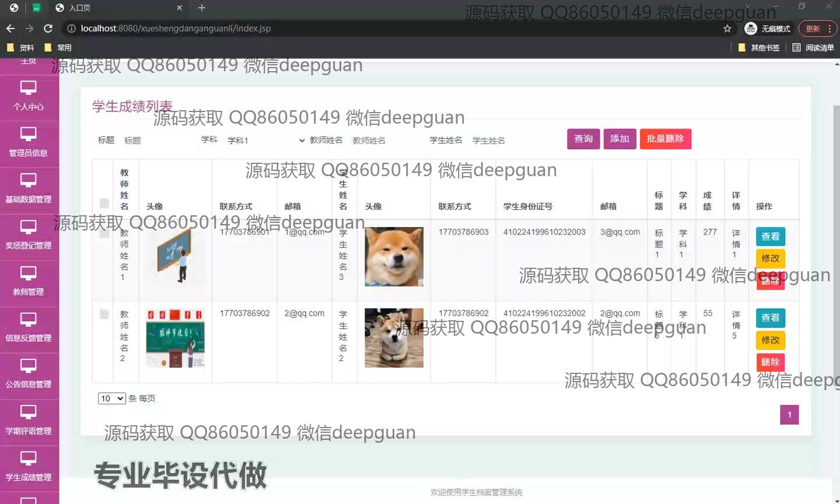Open the 更新 browser update menu
This screenshot has width=840, height=504.
click(x=818, y=29)
